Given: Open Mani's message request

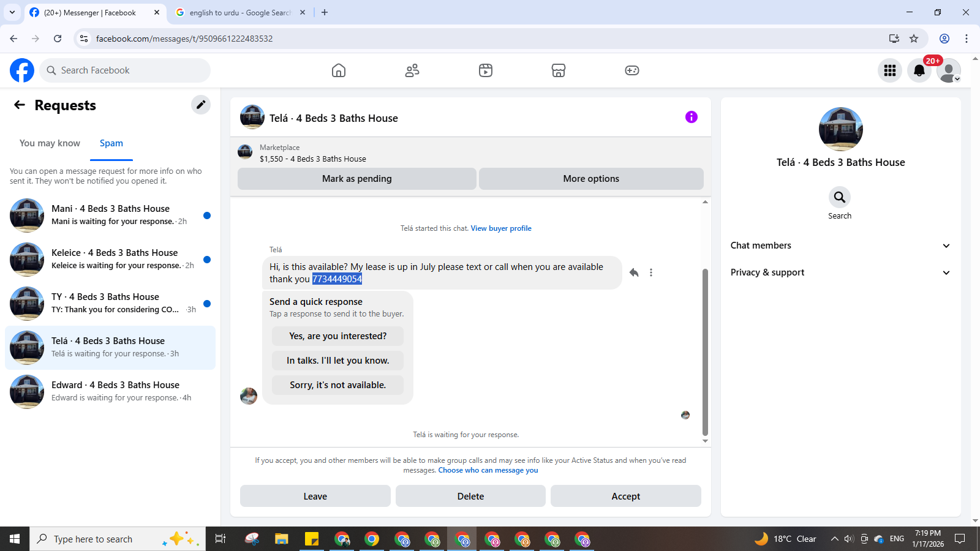Looking at the screenshot, I should pos(110,216).
